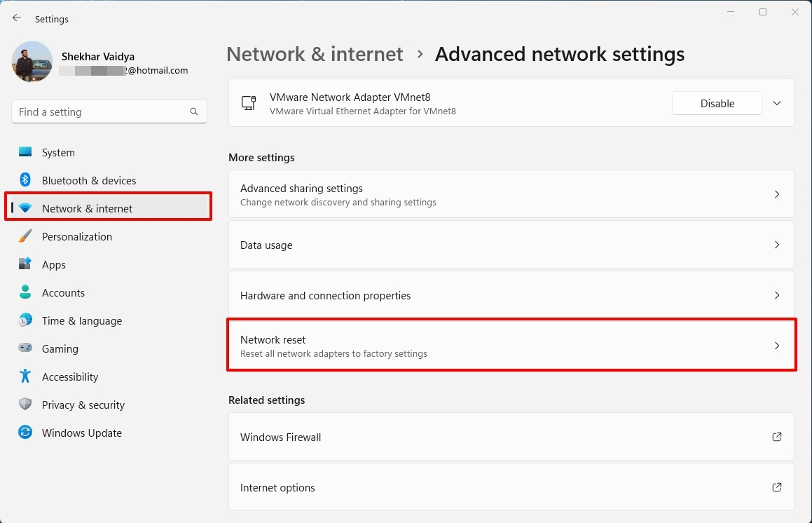Click the hotmail.com email address

coord(123,71)
